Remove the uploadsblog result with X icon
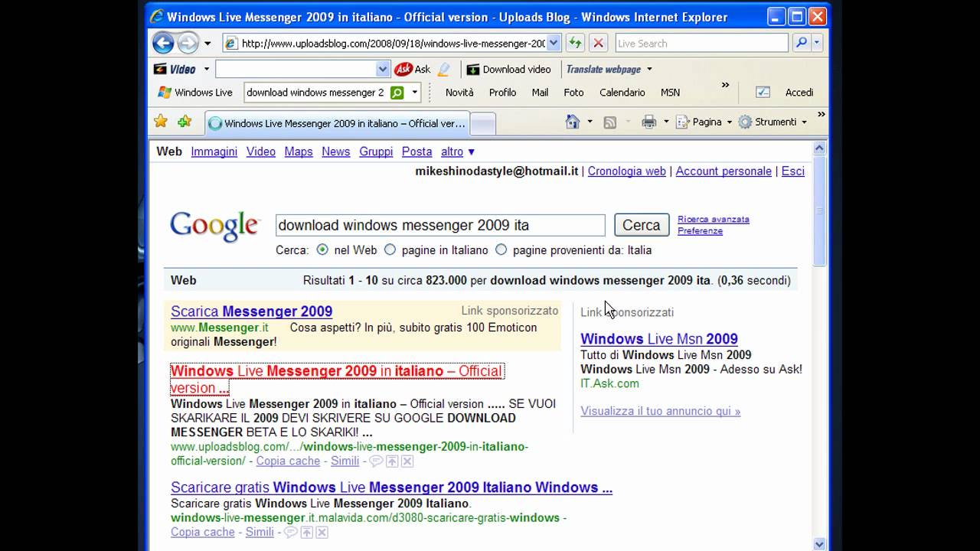This screenshot has width=980, height=551. (407, 461)
